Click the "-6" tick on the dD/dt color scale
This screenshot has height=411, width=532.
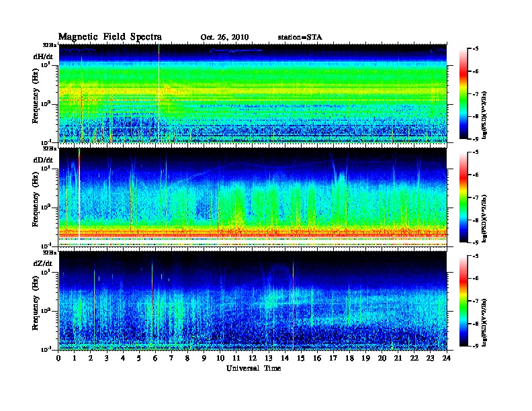point(476,175)
